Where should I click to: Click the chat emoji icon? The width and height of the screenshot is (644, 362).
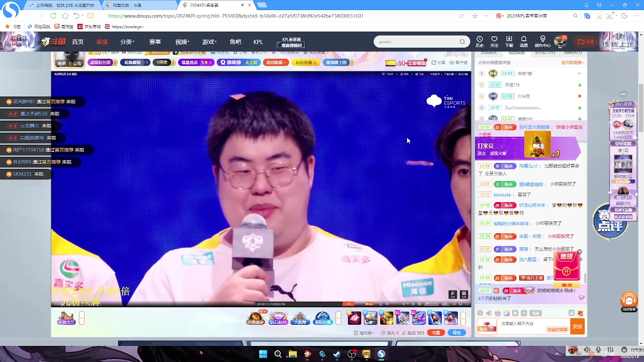click(480, 313)
